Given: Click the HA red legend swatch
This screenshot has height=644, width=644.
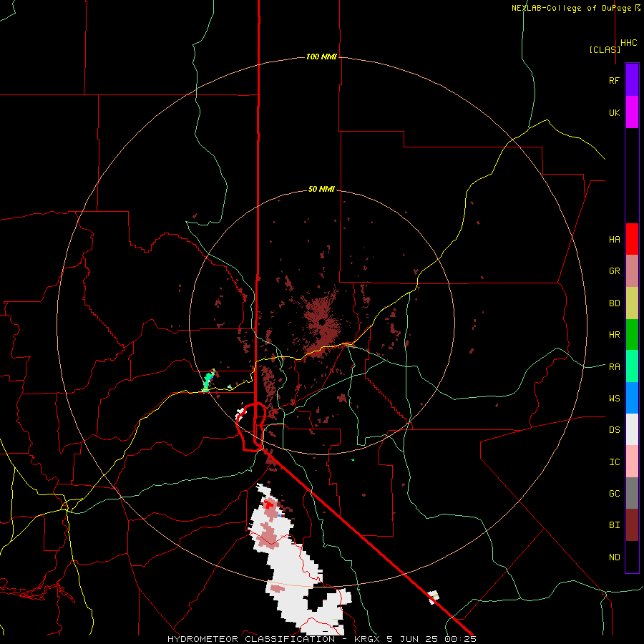Looking at the screenshot, I should (x=632, y=239).
